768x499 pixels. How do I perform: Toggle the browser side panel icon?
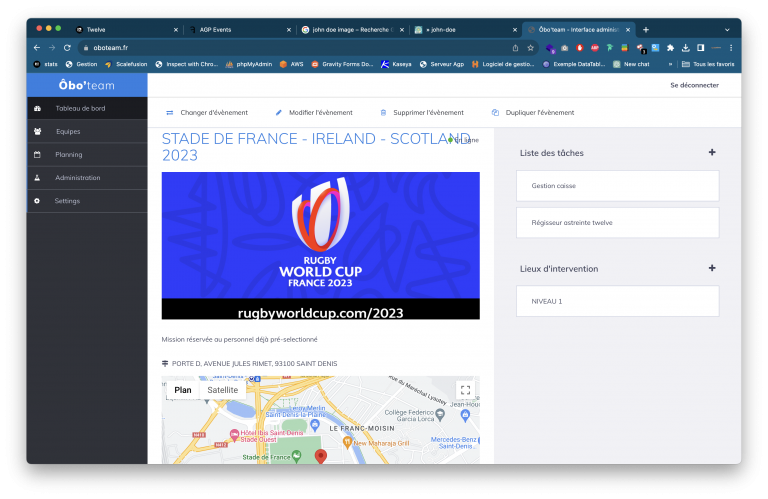[x=700, y=48]
